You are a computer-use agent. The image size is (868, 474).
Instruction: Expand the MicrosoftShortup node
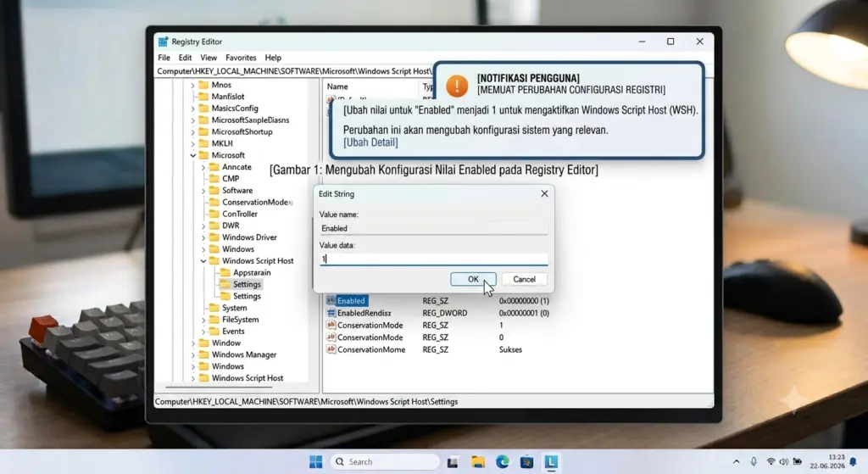pos(192,131)
